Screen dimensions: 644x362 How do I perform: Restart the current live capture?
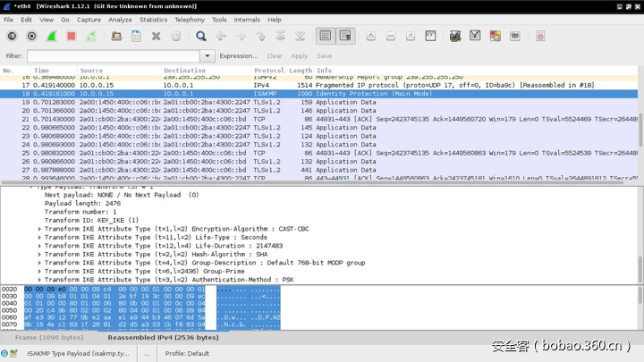coord(91,36)
